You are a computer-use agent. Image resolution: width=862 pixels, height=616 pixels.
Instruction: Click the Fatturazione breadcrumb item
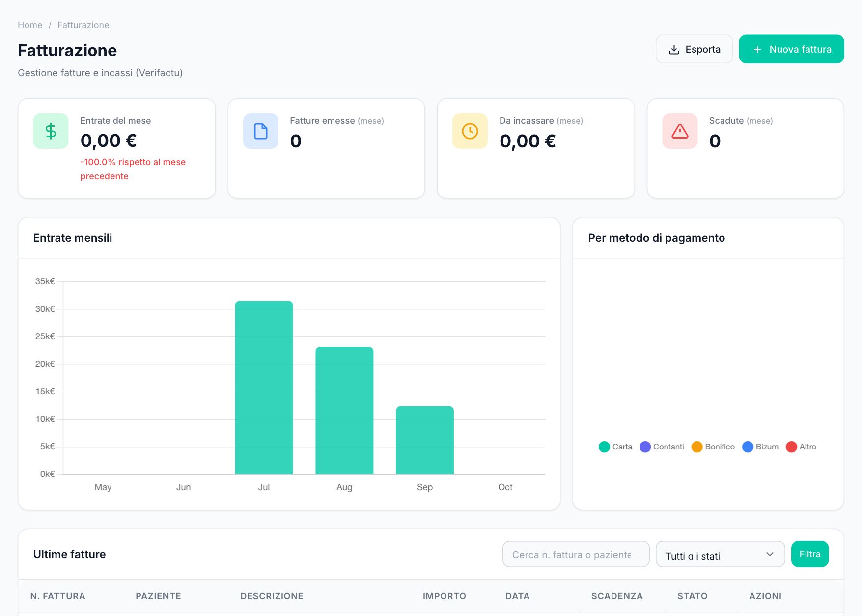coord(83,25)
